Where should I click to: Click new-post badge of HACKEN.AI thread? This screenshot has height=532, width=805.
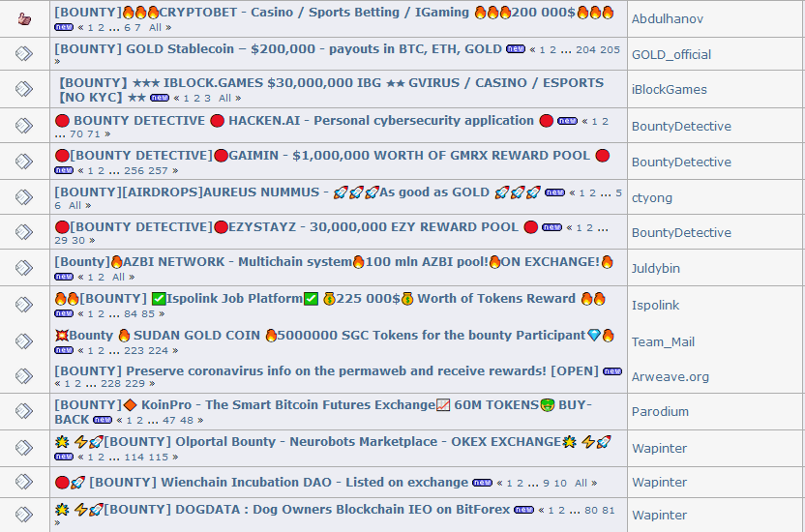[567, 121]
